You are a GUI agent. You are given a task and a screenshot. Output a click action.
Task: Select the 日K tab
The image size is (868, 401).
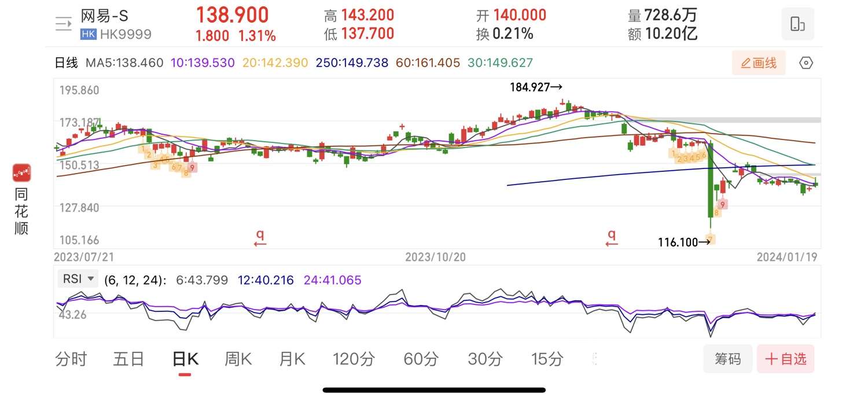(185, 359)
